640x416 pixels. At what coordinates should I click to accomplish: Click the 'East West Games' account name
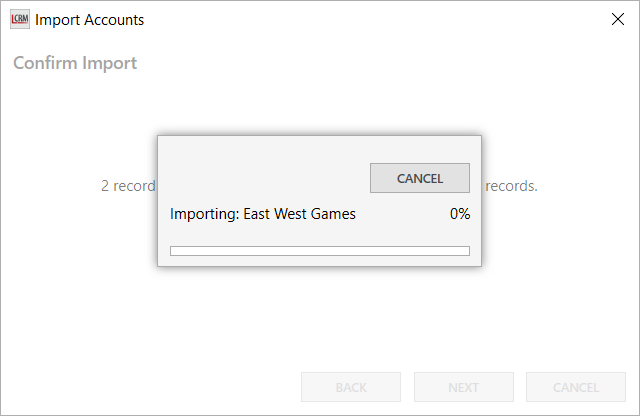click(299, 214)
